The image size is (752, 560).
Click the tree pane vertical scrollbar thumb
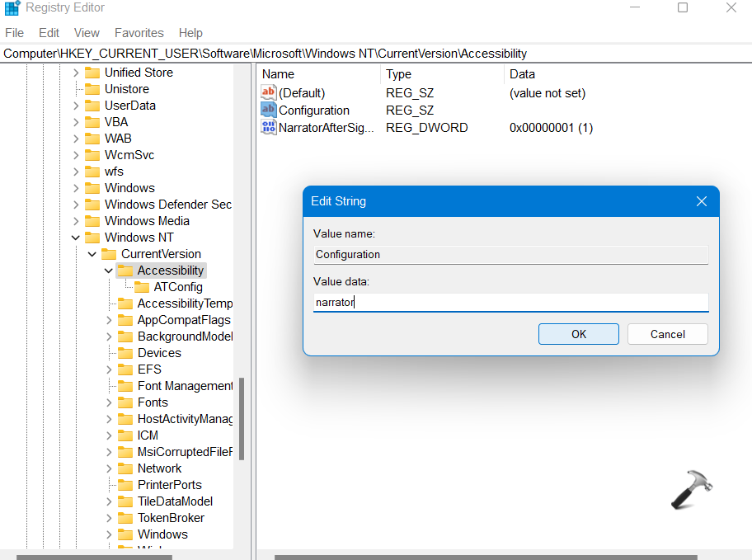[242, 419]
